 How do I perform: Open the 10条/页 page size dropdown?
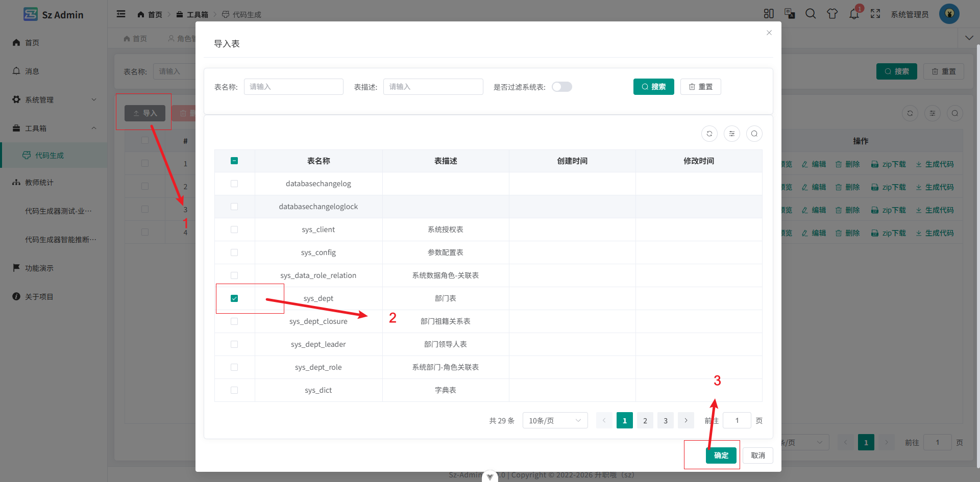pyautogui.click(x=555, y=420)
